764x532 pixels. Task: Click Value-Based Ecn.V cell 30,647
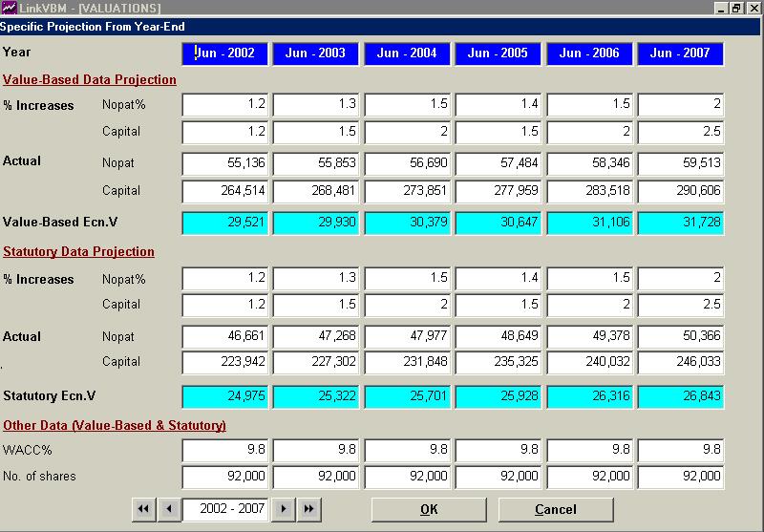498,223
